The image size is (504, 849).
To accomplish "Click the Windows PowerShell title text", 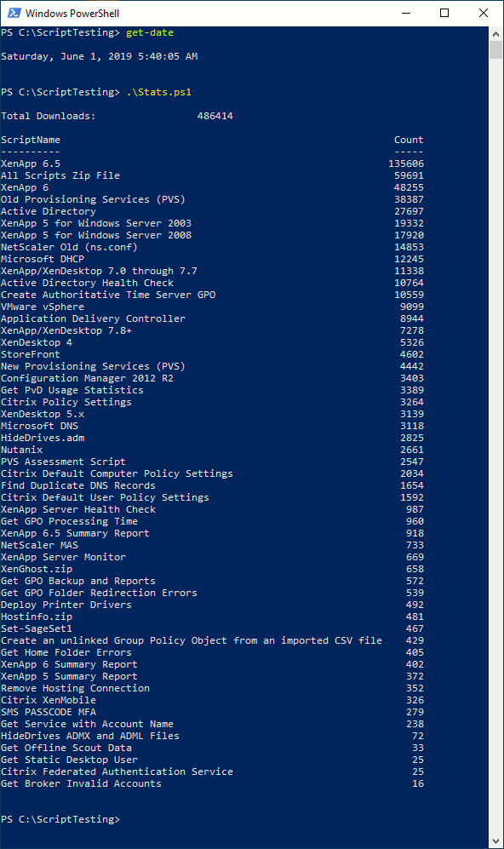I will [x=72, y=13].
